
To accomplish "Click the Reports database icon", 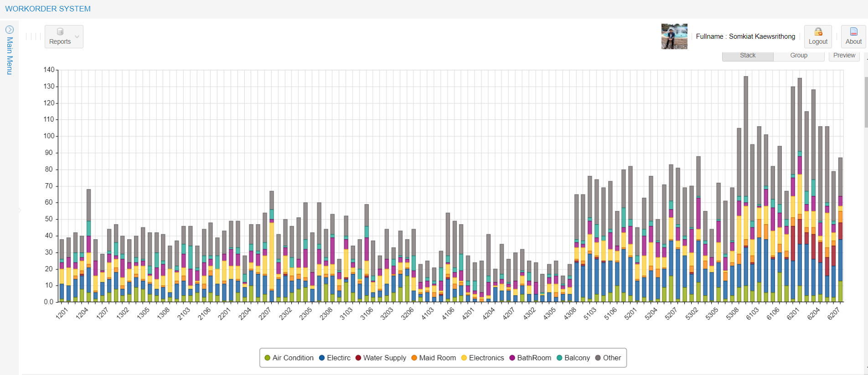I will [x=60, y=32].
